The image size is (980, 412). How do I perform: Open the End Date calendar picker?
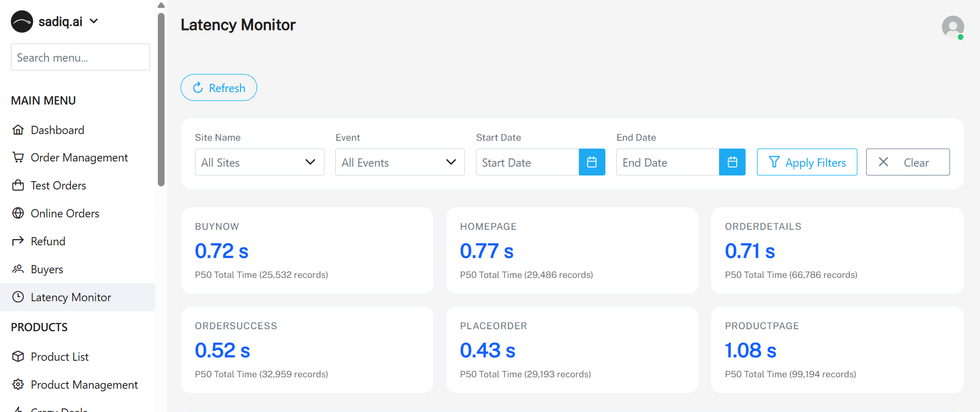(x=733, y=162)
